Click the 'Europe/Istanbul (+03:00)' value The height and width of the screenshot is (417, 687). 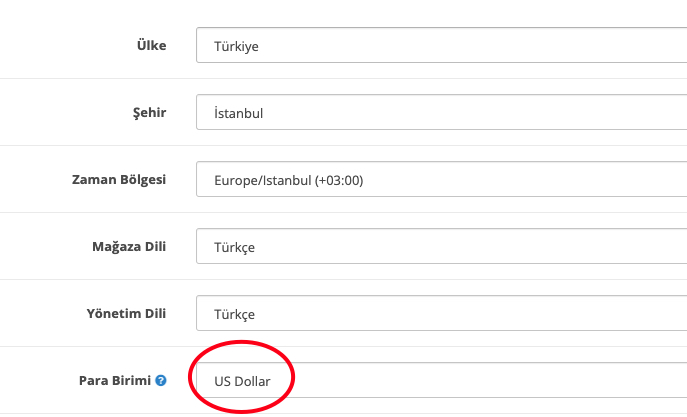(x=289, y=180)
